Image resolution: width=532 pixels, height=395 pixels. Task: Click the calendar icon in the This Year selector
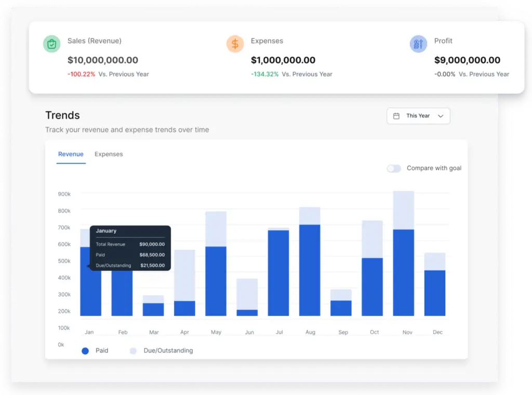(395, 116)
